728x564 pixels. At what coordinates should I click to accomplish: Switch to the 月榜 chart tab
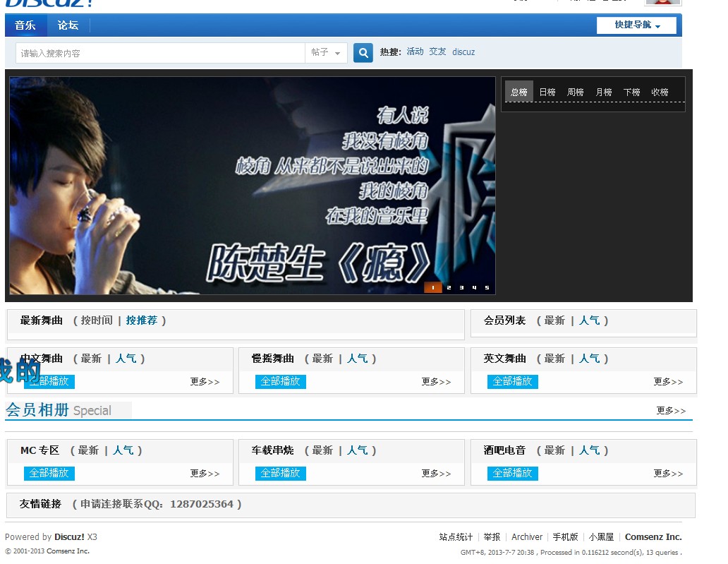pyautogui.click(x=604, y=92)
